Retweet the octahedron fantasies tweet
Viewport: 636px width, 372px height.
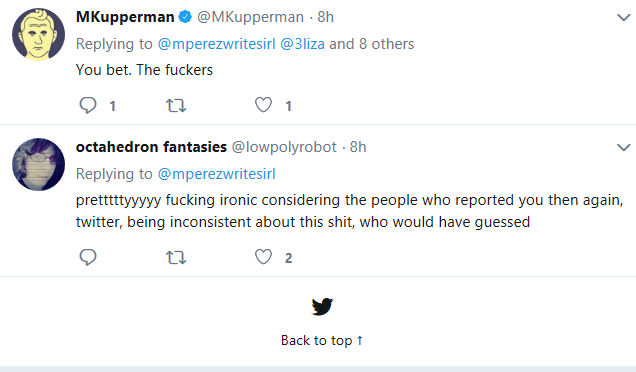tap(176, 257)
